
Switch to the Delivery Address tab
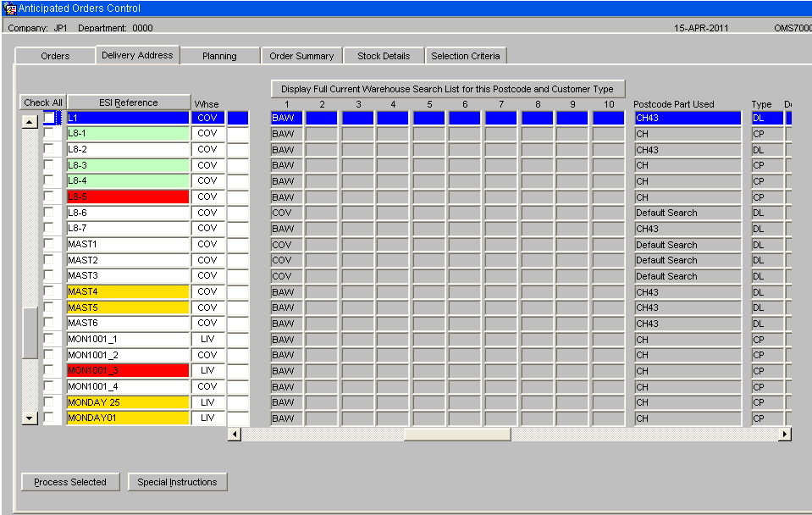click(x=137, y=55)
